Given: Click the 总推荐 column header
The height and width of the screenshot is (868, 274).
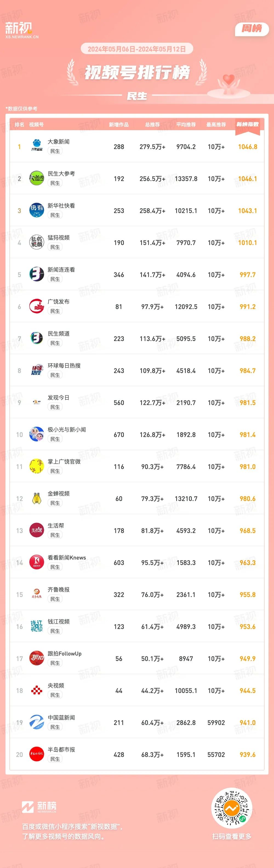Looking at the screenshot, I should click(152, 125).
